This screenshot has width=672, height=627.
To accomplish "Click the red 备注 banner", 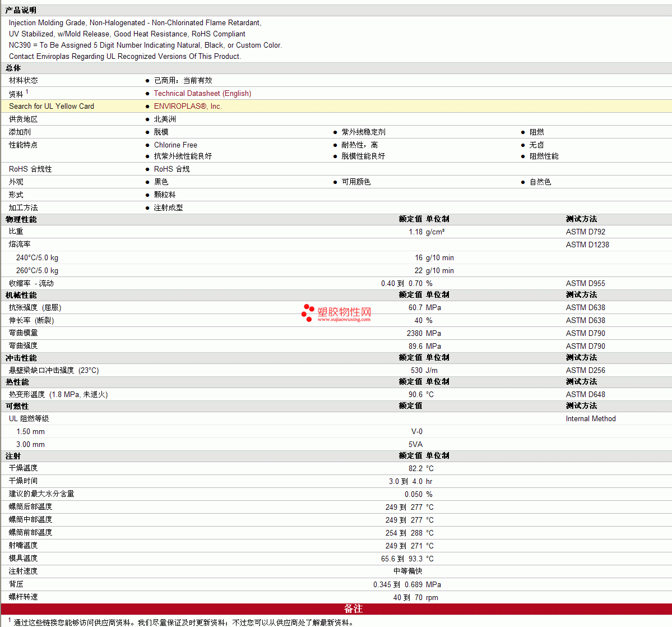I will (353, 609).
